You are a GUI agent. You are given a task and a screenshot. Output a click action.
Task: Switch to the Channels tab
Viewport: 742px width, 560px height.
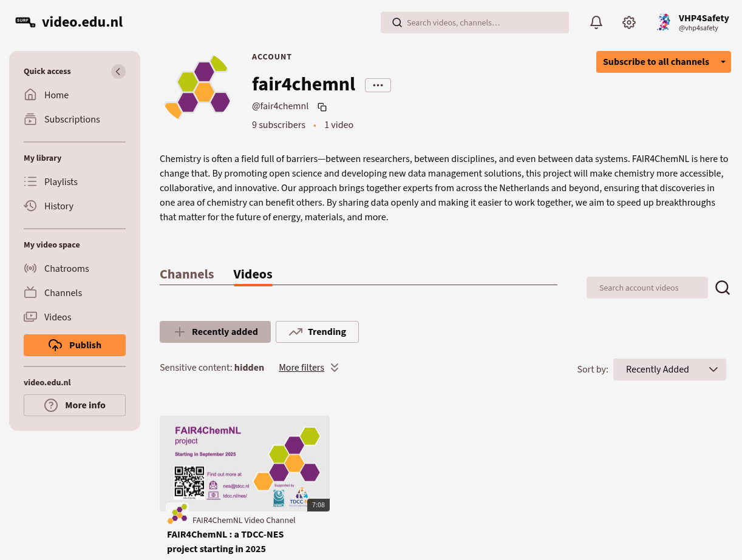pyautogui.click(x=186, y=274)
